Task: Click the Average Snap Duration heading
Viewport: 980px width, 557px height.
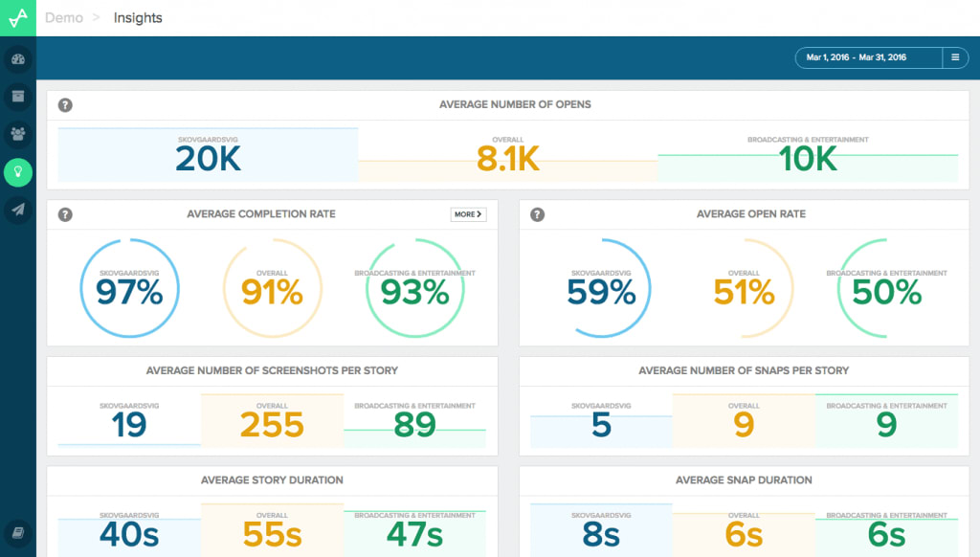Action: click(744, 480)
